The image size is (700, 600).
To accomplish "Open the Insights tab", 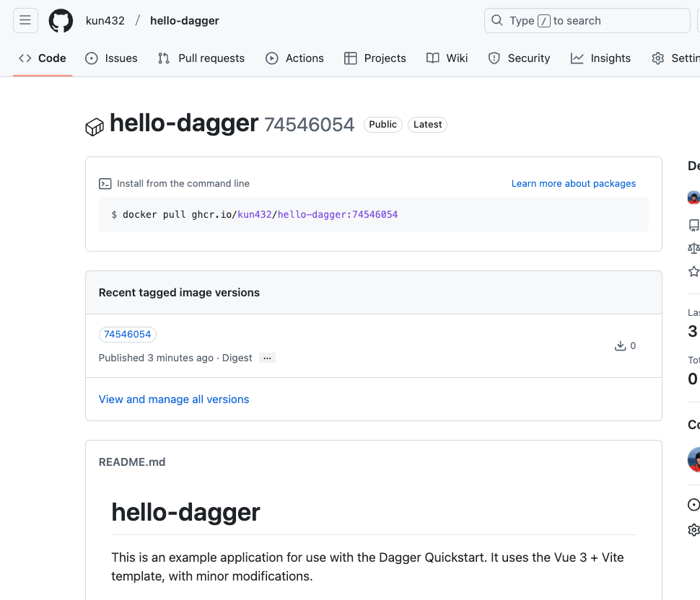I will (600, 58).
